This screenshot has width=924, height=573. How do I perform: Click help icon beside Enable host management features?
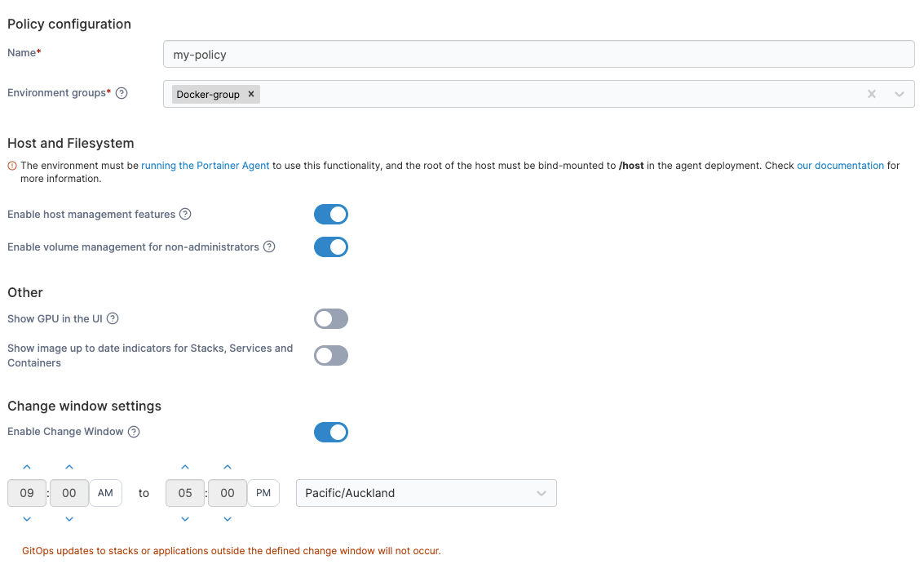pyautogui.click(x=185, y=215)
